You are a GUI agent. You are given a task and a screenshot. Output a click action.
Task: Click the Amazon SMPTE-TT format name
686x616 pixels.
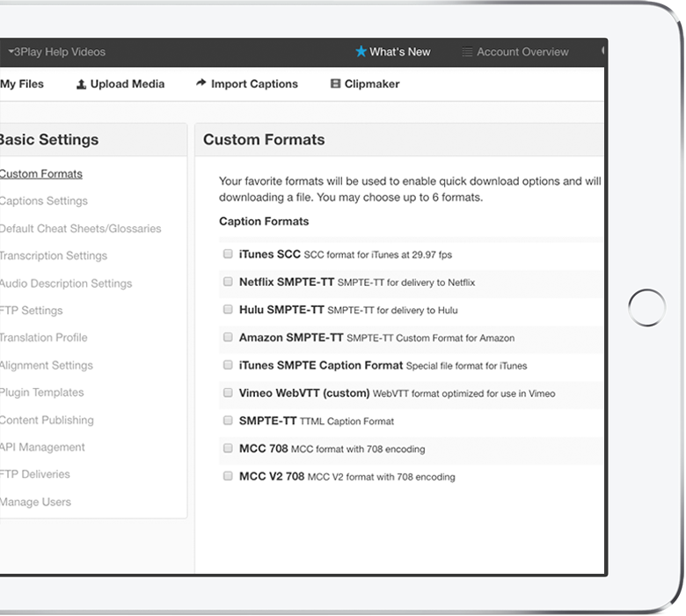point(291,338)
